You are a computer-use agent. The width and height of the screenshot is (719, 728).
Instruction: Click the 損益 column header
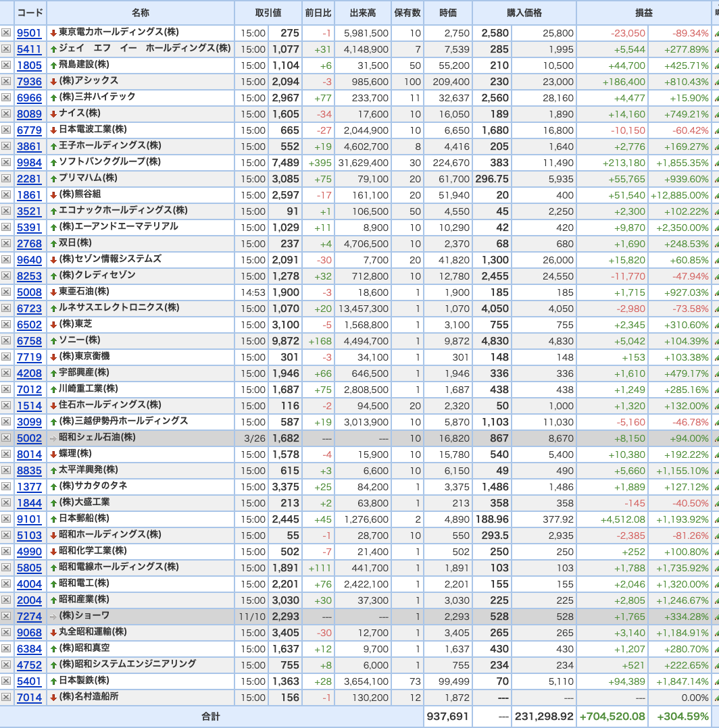(x=644, y=13)
